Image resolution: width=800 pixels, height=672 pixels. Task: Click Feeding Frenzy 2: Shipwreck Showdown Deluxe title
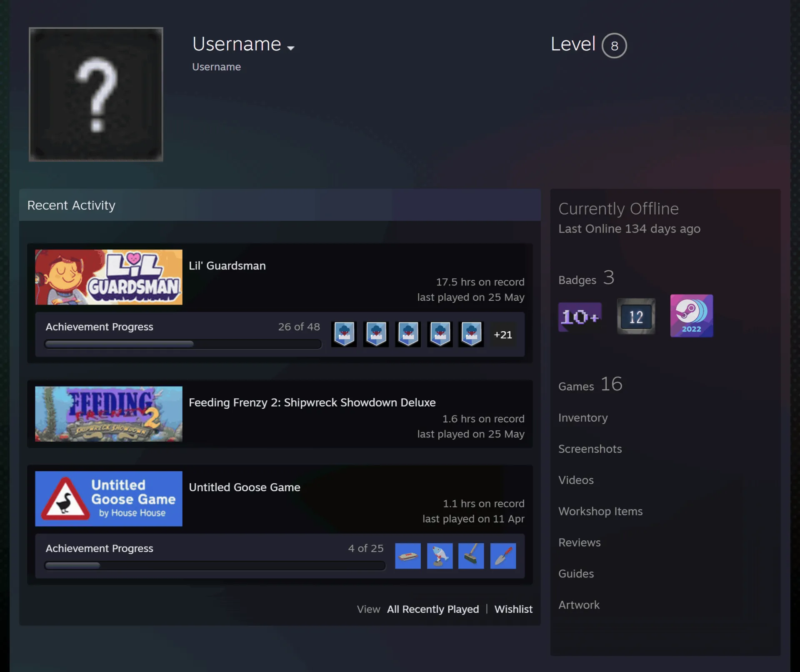tap(312, 402)
